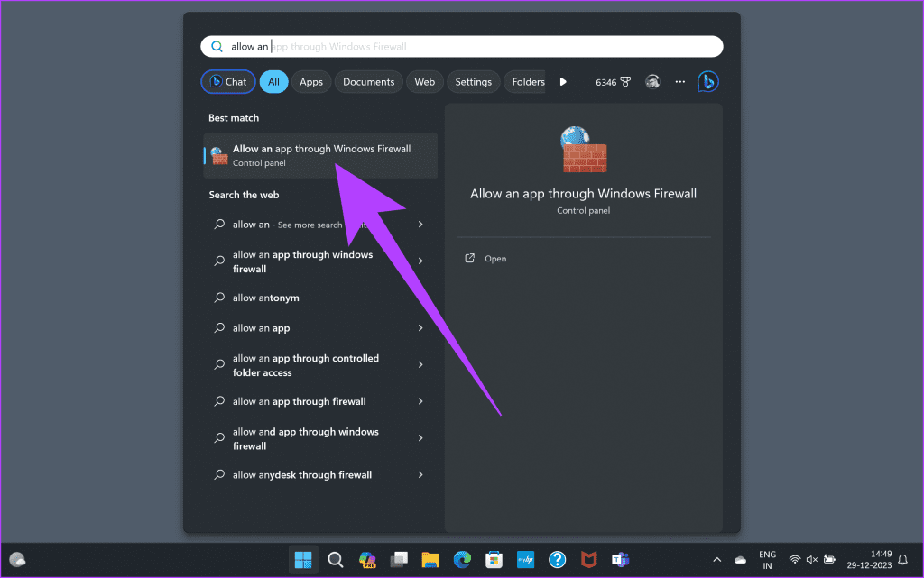The width and height of the screenshot is (924, 578).
Task: Switch to the Documents search filter tab
Action: click(x=368, y=81)
